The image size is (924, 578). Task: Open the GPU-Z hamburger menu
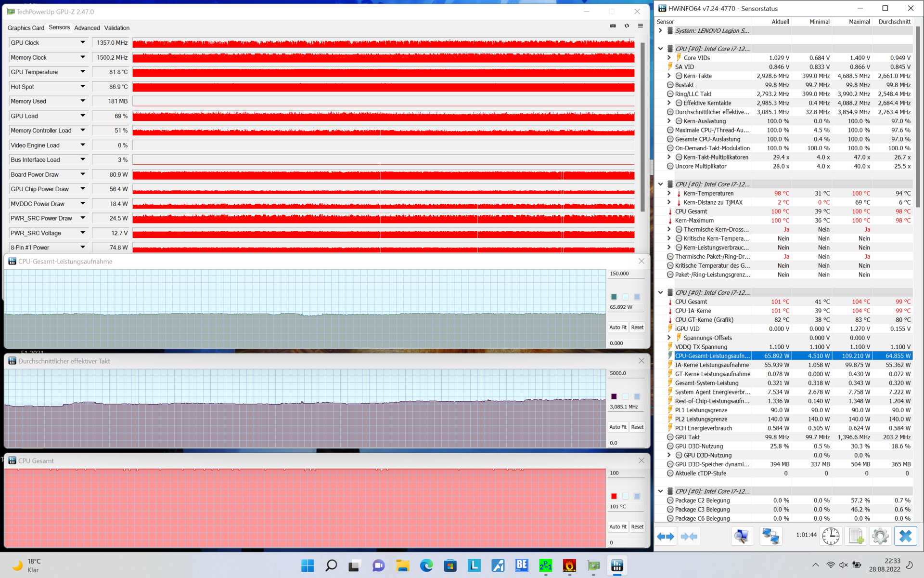tap(641, 26)
